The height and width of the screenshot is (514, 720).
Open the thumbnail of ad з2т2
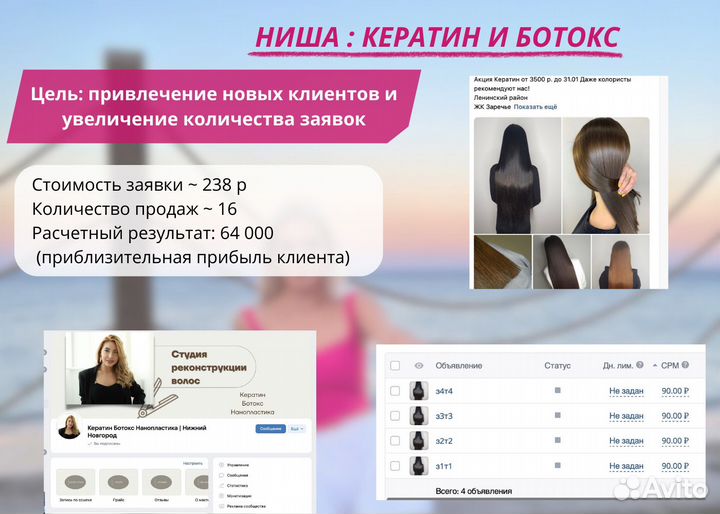419,441
